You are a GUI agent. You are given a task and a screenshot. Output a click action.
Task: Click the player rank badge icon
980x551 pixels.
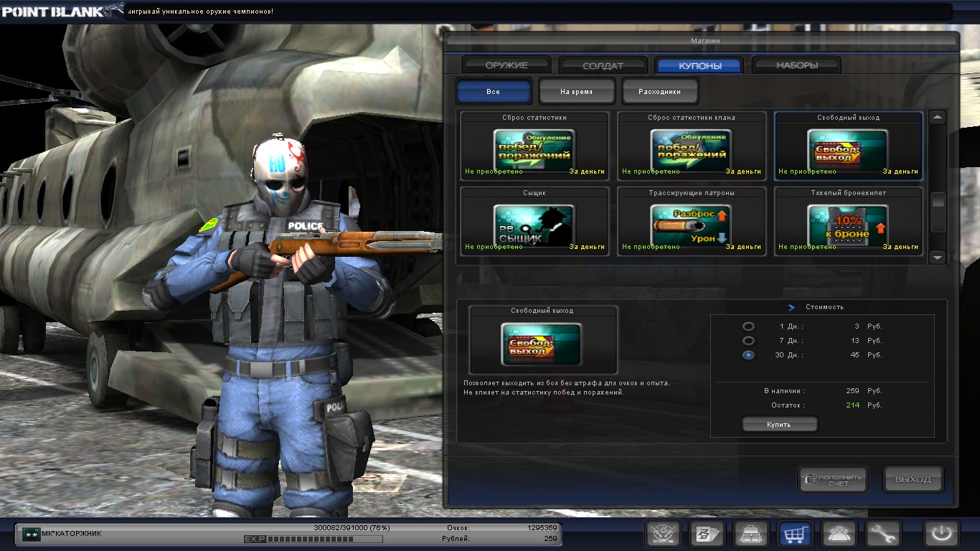pyautogui.click(x=31, y=534)
